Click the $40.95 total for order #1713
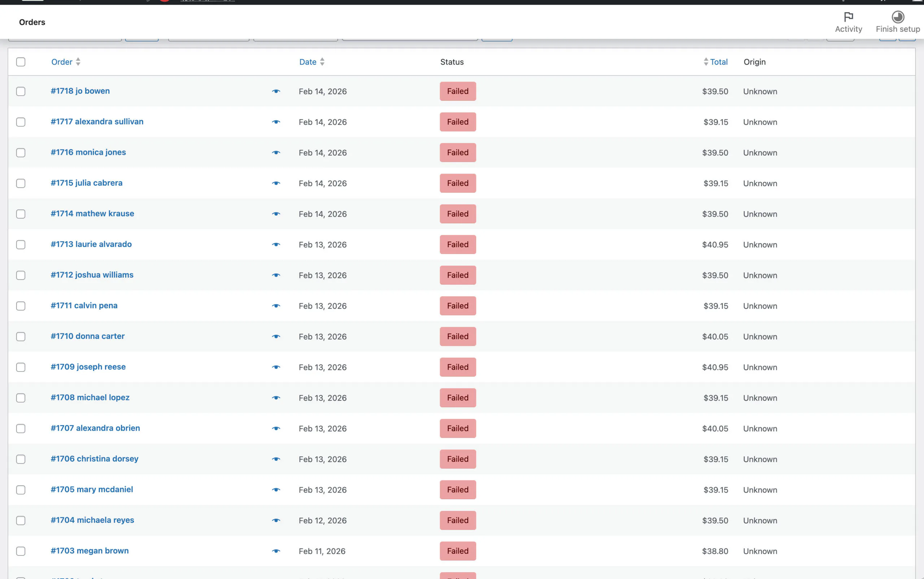924x579 pixels. click(715, 245)
